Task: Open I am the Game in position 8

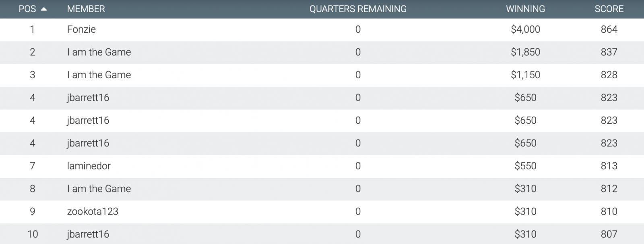Action: [99, 189]
